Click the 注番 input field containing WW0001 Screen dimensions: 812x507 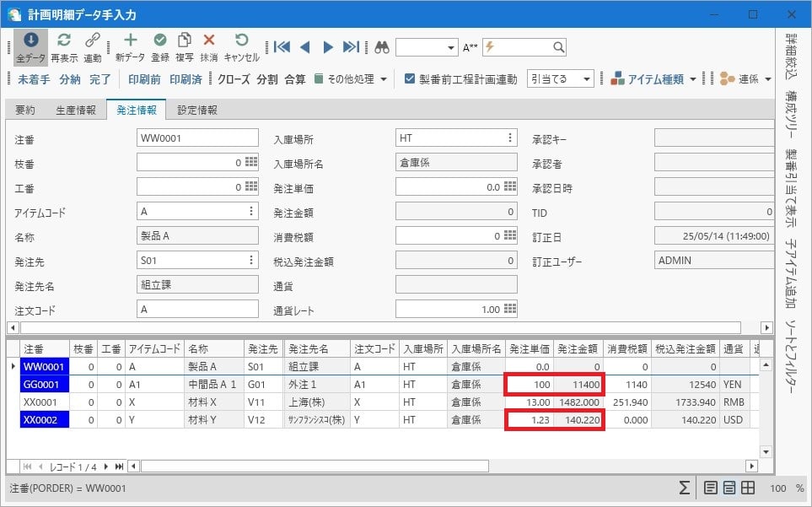click(196, 138)
